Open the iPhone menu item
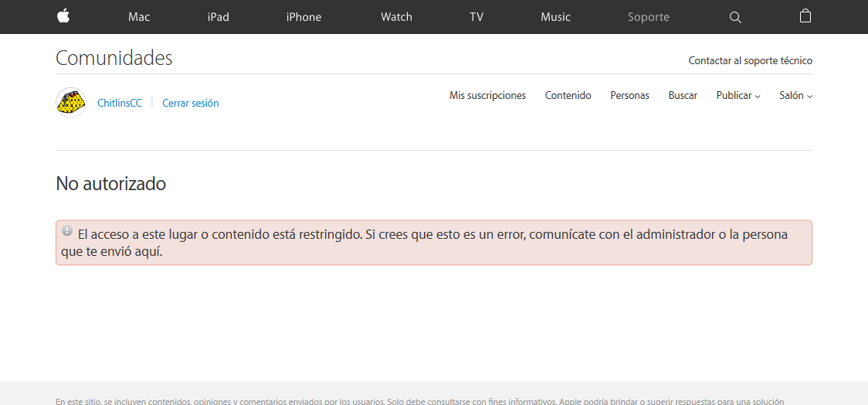 click(303, 17)
